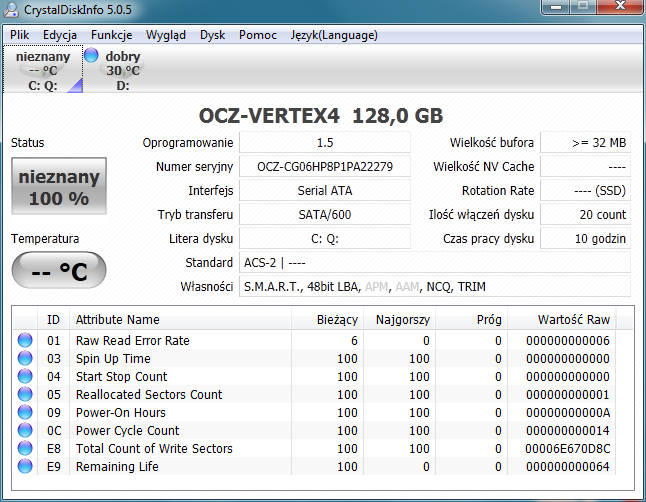Click status orb for Total Count of Write Sectors

pyautogui.click(x=25, y=448)
